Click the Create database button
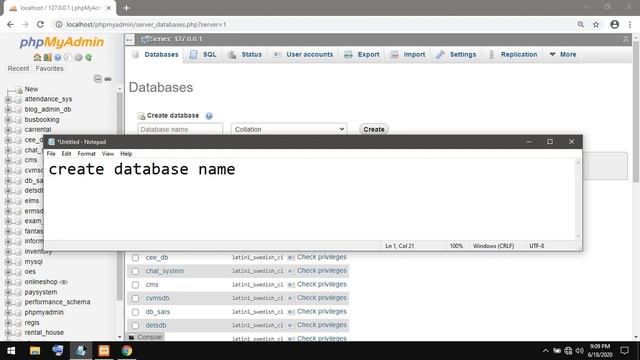The image size is (640, 360). click(x=373, y=129)
